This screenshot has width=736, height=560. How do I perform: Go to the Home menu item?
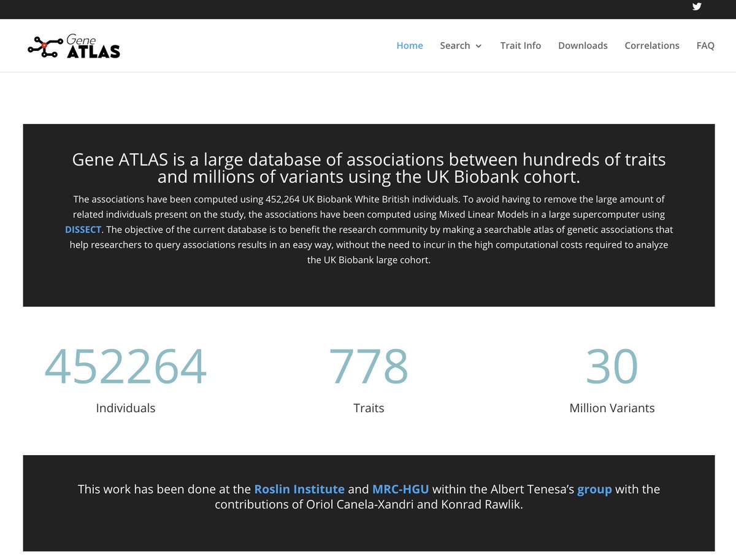click(410, 45)
